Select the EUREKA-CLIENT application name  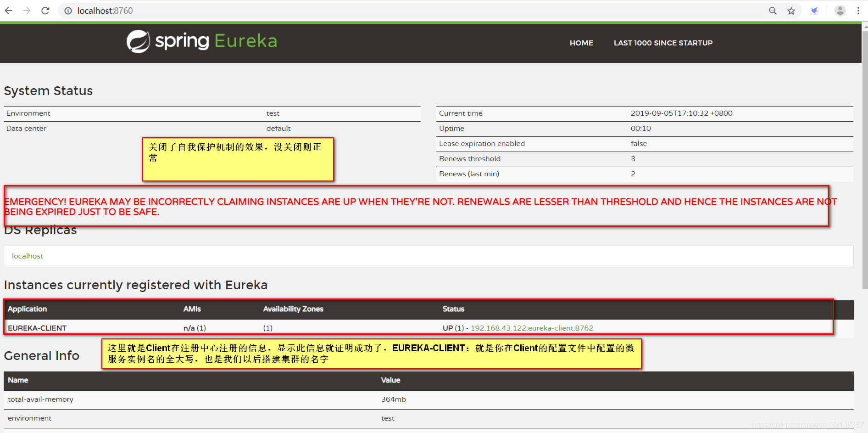pyautogui.click(x=37, y=328)
